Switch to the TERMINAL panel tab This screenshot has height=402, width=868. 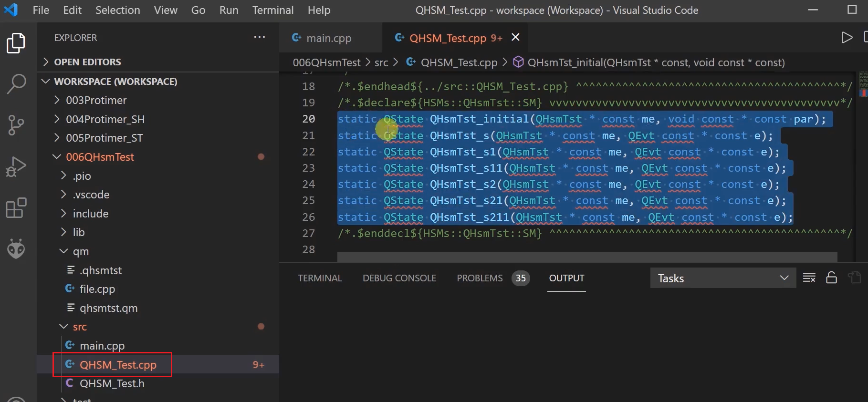click(320, 278)
